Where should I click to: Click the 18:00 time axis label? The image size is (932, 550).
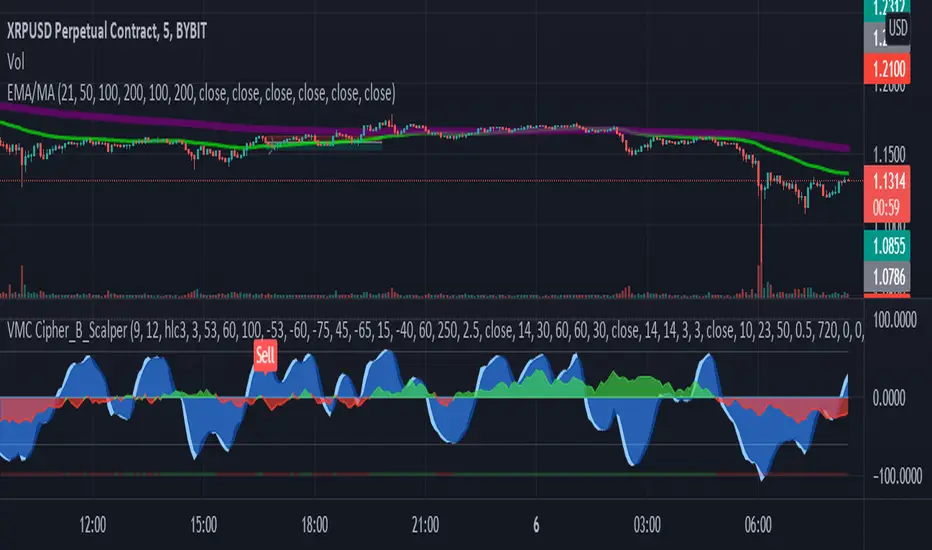click(314, 525)
